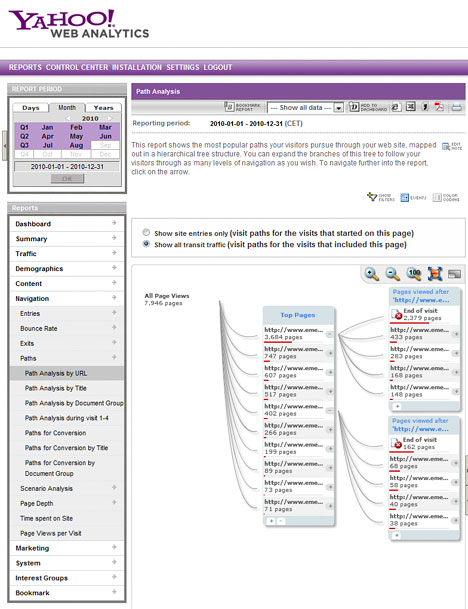The image size is (468, 609).
Task: Click the Edit Note icon
Action: [452, 146]
